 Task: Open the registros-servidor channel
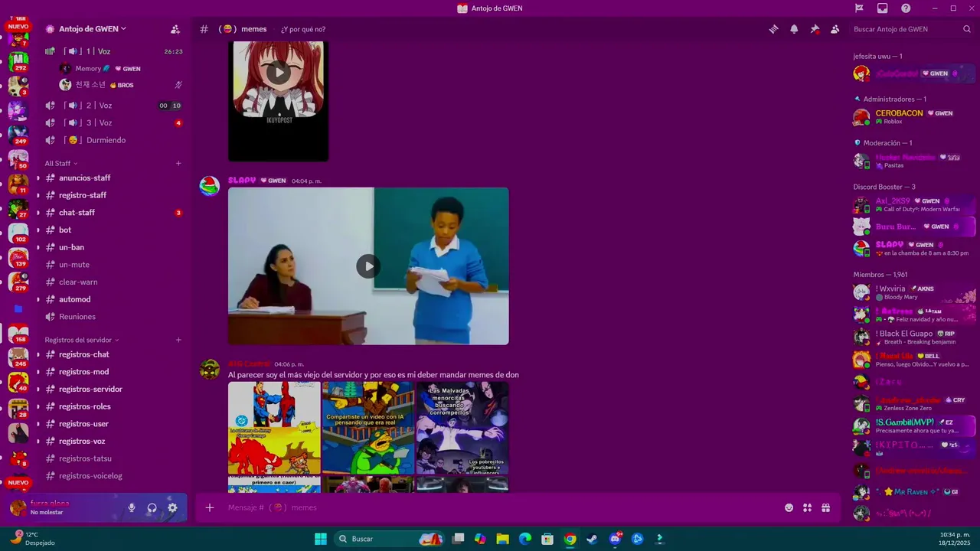113,389
